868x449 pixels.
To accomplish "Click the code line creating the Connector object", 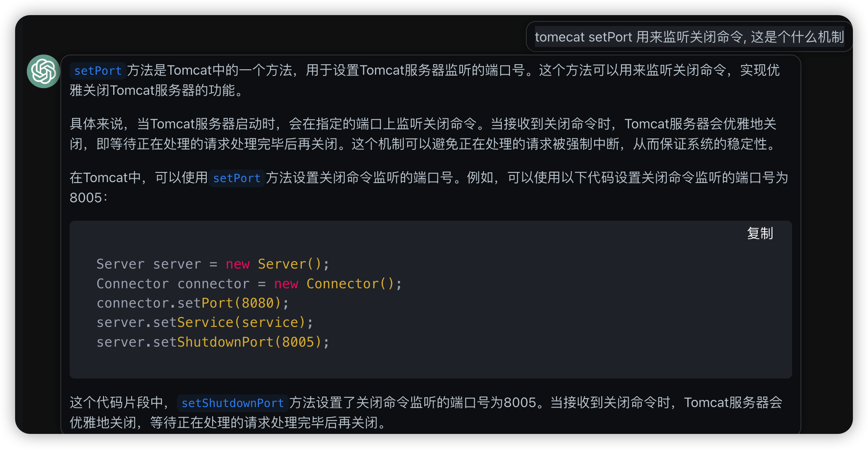I will click(249, 284).
